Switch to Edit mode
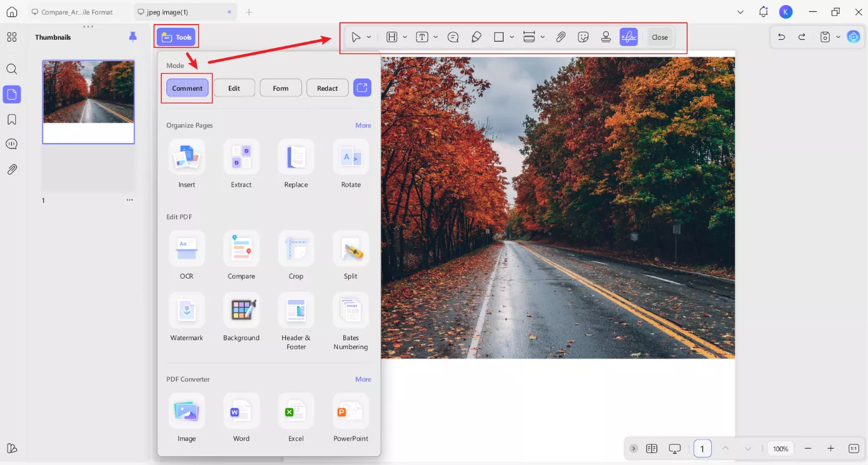 click(234, 88)
